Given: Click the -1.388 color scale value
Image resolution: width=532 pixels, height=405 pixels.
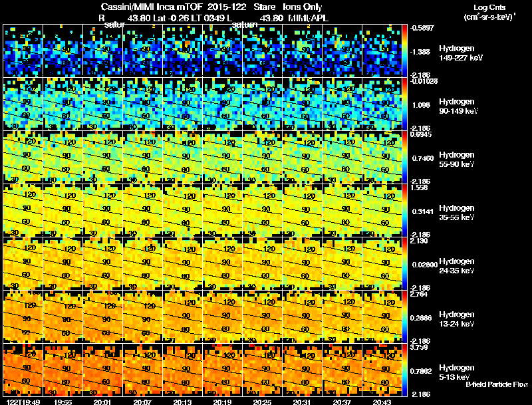Looking at the screenshot, I should click(x=420, y=52).
